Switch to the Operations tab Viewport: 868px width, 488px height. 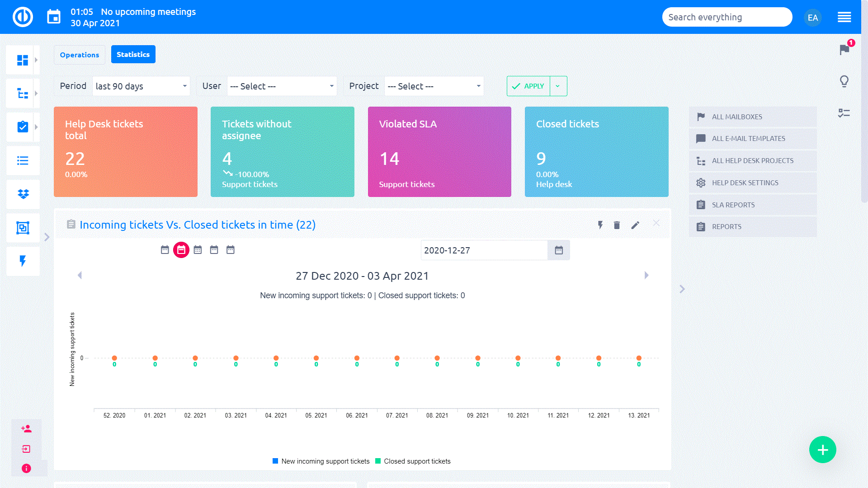79,55
